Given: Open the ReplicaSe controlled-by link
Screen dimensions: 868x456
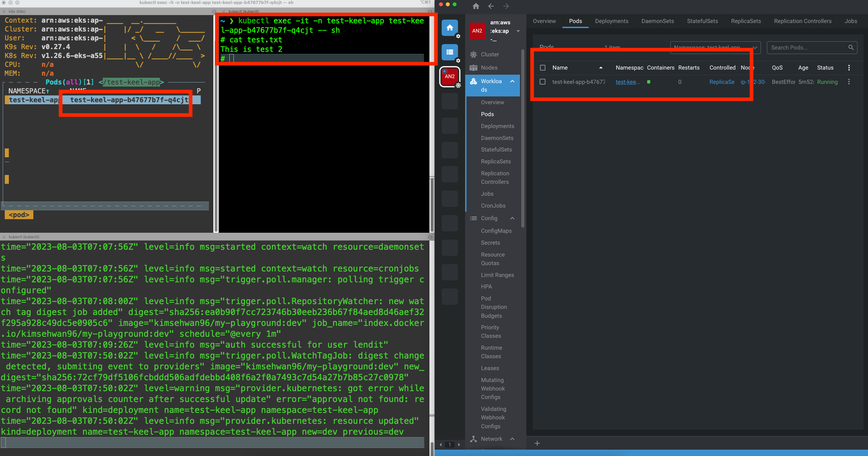Looking at the screenshot, I should click(x=722, y=82).
